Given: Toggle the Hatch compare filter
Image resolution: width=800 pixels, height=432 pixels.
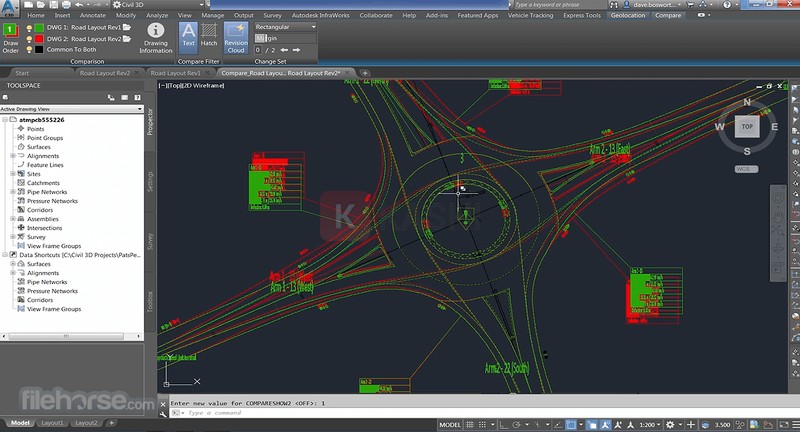Looking at the screenshot, I should pyautogui.click(x=209, y=35).
